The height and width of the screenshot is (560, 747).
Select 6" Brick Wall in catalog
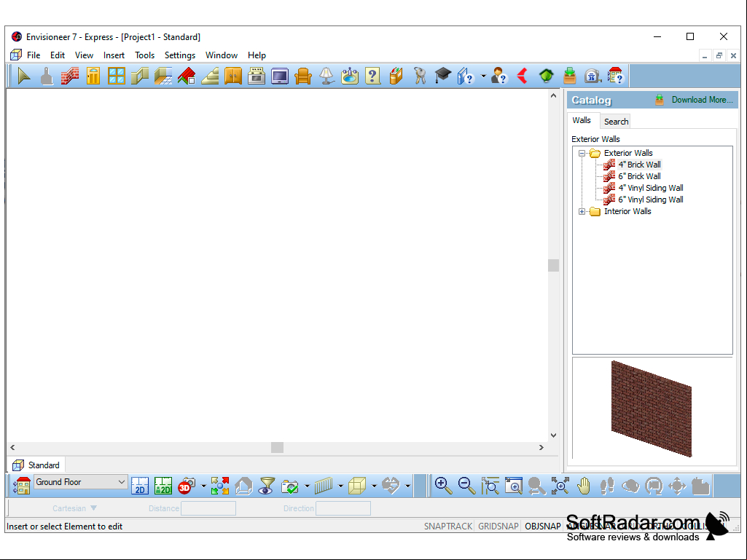click(x=639, y=176)
